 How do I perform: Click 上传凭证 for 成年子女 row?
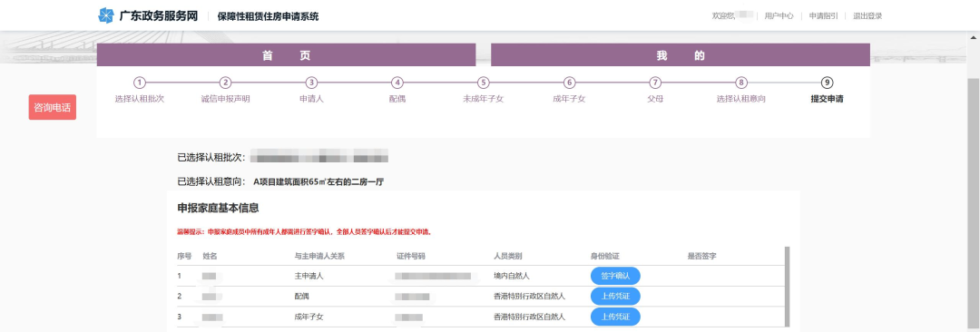(615, 317)
